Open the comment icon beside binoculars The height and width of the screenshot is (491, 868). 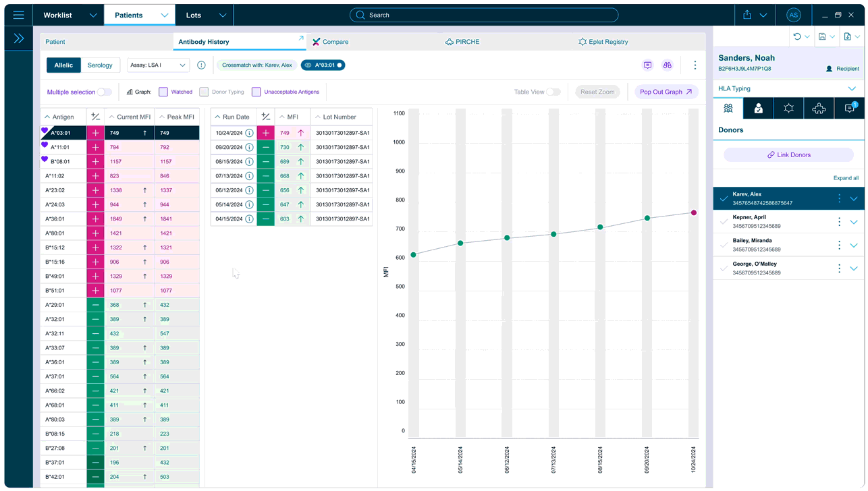pyautogui.click(x=647, y=65)
